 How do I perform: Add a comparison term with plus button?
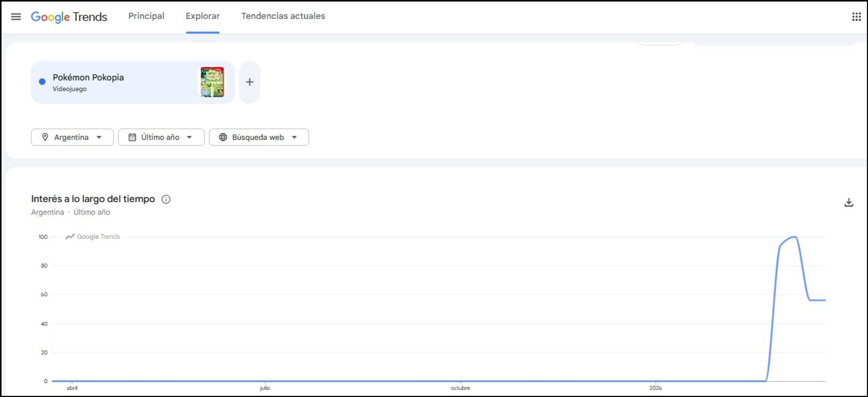[x=249, y=82]
